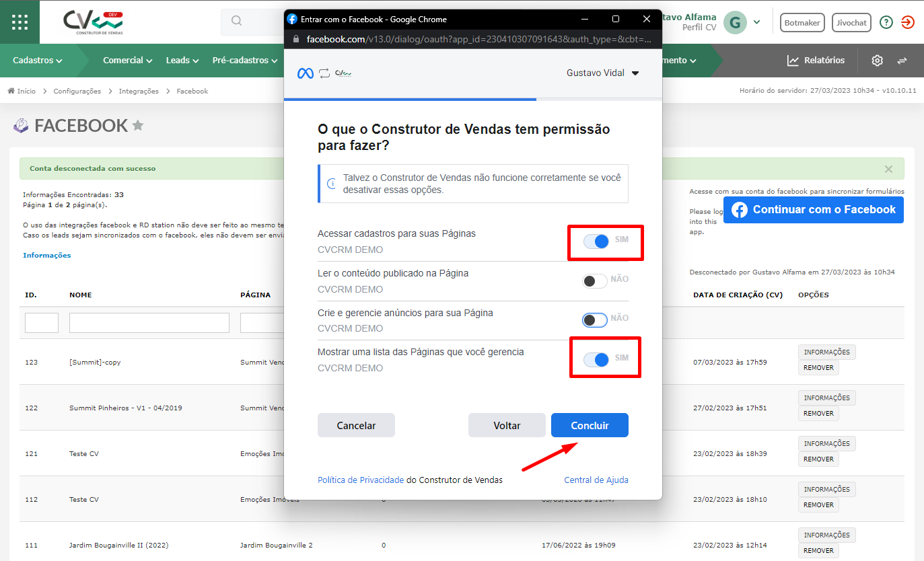This screenshot has height=561, width=924.
Task: Expand the Leads menu
Action: (x=182, y=61)
